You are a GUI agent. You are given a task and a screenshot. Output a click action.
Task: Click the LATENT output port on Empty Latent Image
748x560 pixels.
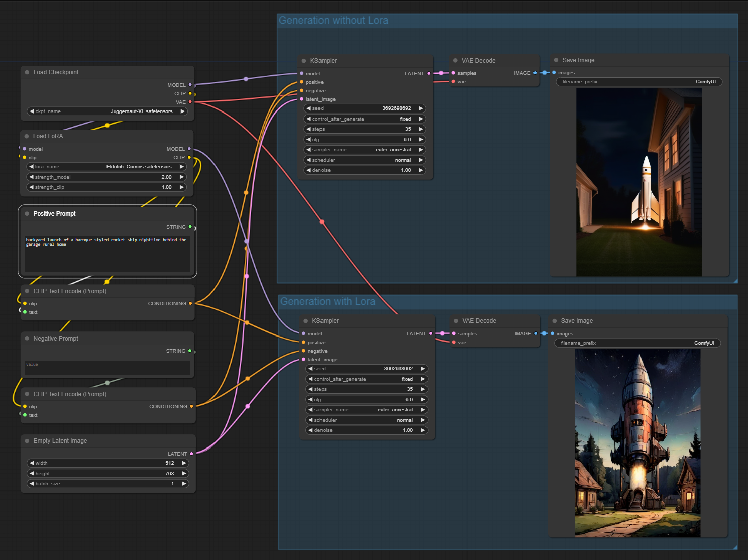[191, 454]
